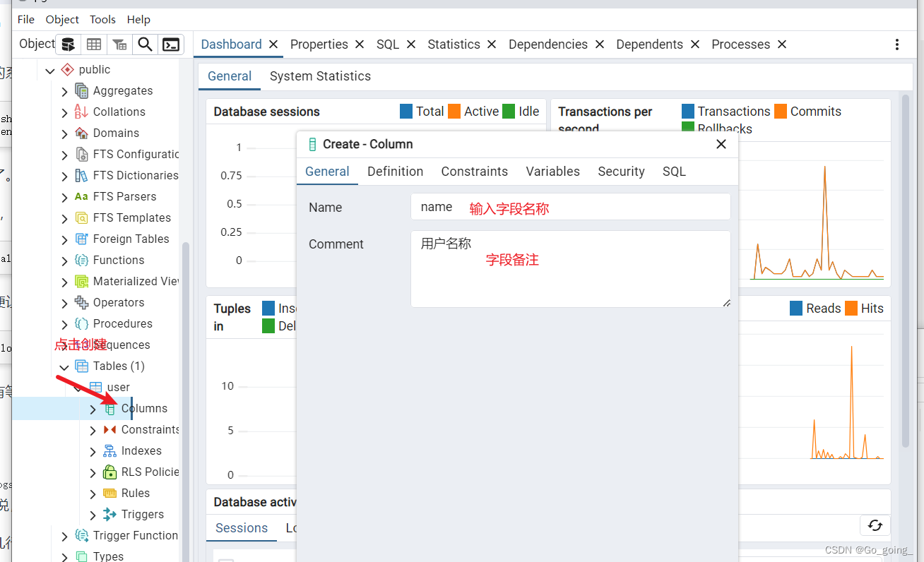Click the FTS Configurations node icon
The height and width of the screenshot is (562, 924).
[x=81, y=154]
